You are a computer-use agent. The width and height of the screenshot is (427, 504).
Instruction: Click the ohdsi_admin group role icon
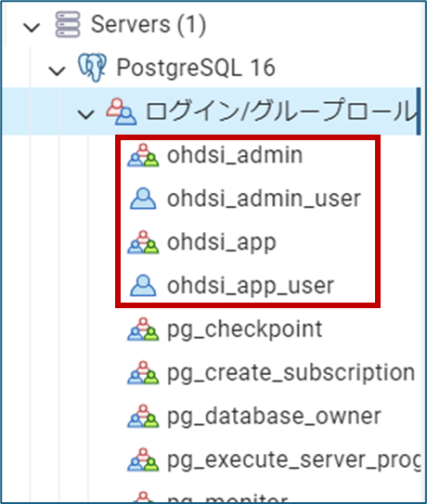(x=143, y=155)
